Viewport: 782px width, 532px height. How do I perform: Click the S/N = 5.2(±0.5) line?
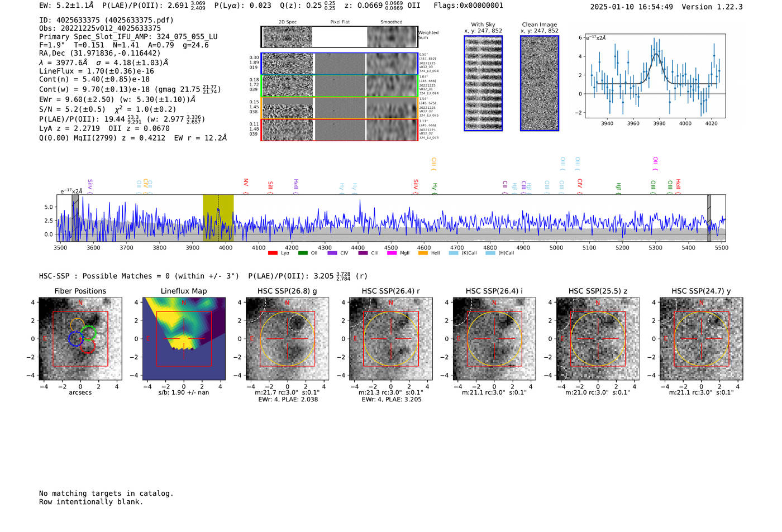pos(107,109)
